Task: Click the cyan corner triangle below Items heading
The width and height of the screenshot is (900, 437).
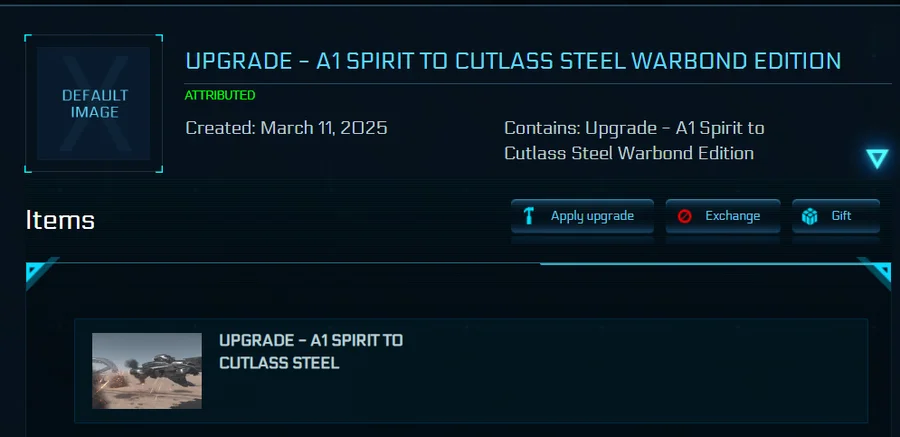Action: click(40, 273)
